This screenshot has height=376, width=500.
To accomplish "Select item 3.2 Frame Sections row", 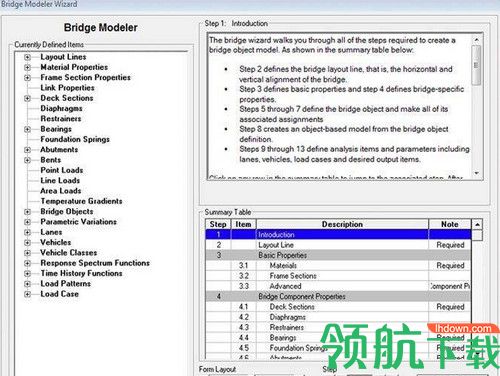I will pyautogui.click(x=338, y=276).
